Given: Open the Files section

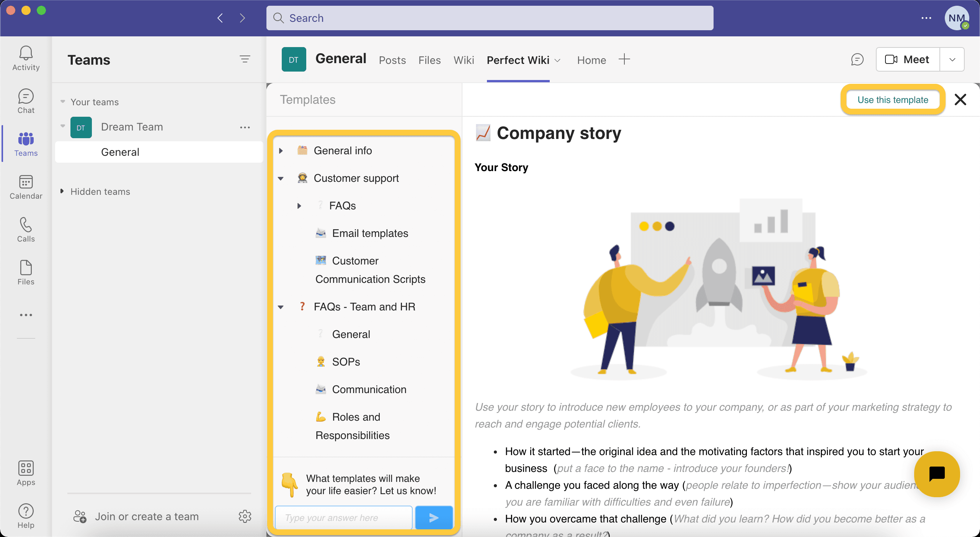Looking at the screenshot, I should coord(25,273).
